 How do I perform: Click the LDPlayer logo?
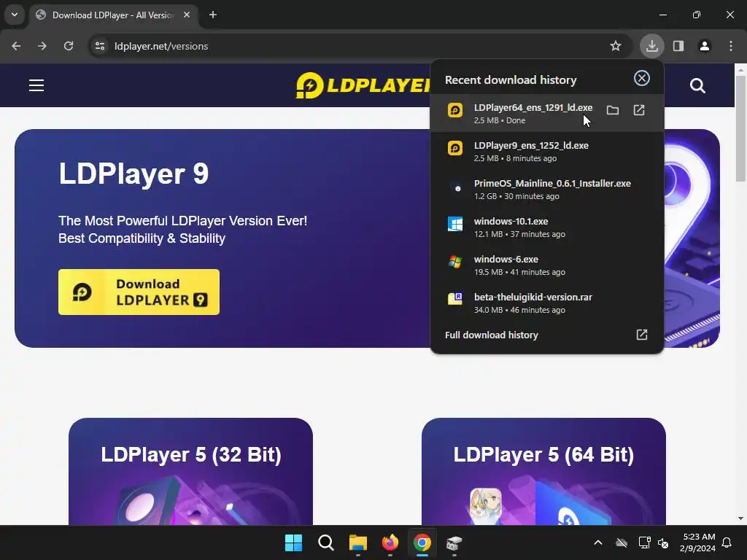tap(363, 86)
